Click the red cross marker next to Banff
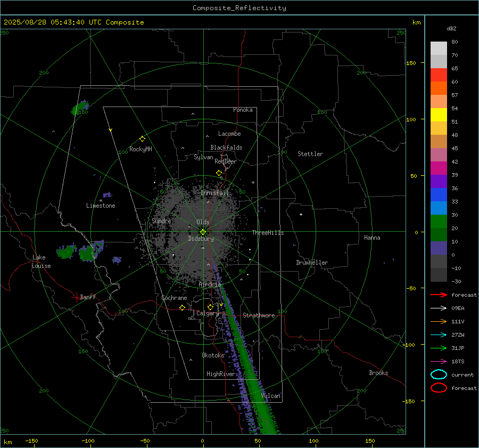Screen dimensions: 479x448 [76, 297]
